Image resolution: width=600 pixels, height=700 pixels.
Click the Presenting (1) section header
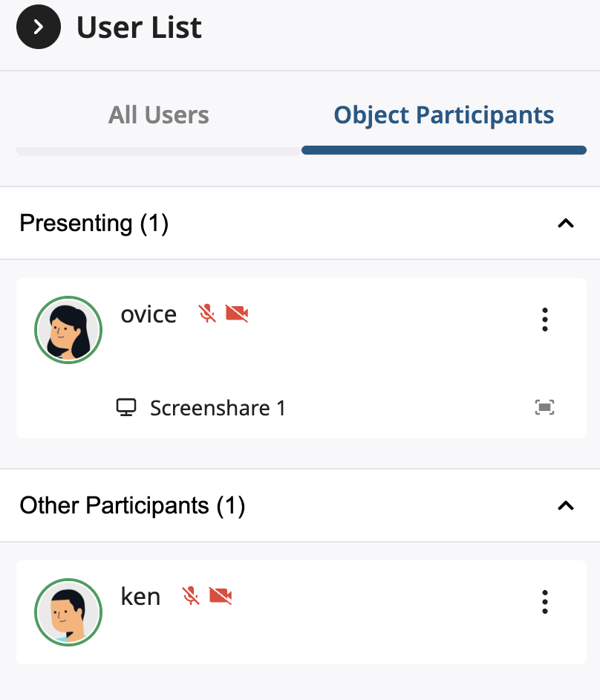click(x=94, y=223)
